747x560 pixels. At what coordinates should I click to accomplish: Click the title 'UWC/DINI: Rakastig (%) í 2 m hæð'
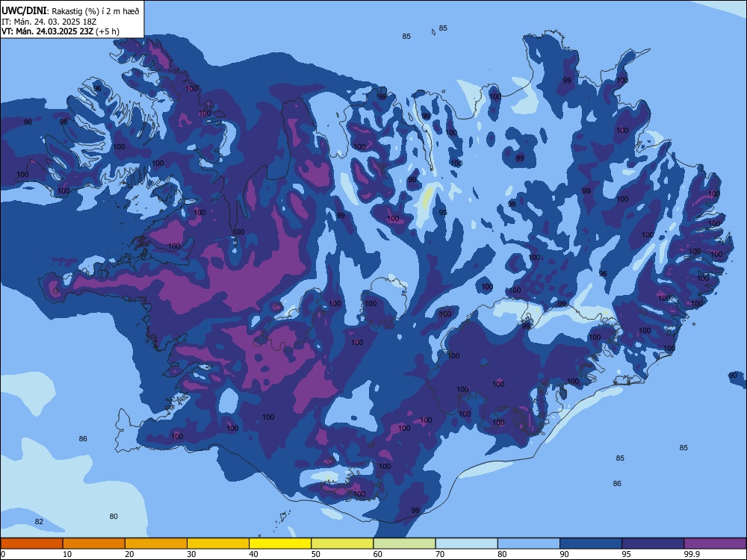click(70, 10)
